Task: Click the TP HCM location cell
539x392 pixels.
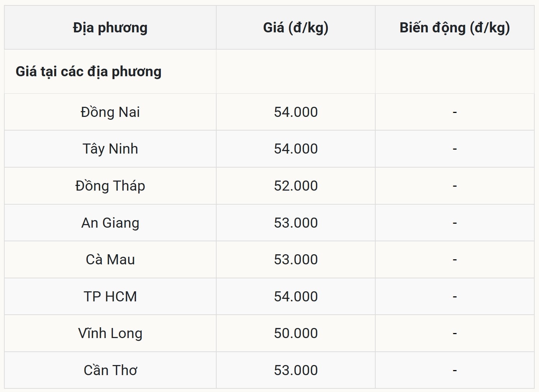Action: click(110, 297)
